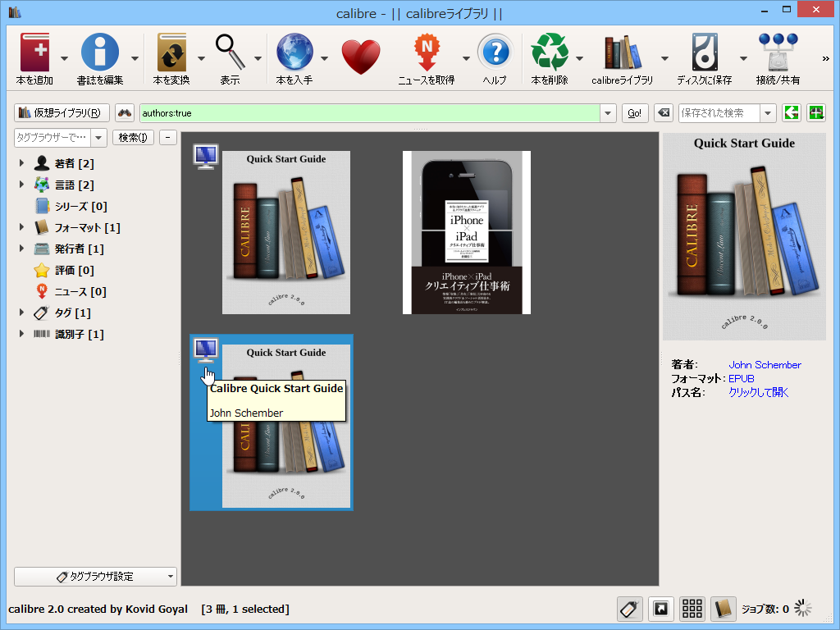Open the 本を変換 dropdown arrow
Viewport: 840px width, 630px height.
pos(202,58)
